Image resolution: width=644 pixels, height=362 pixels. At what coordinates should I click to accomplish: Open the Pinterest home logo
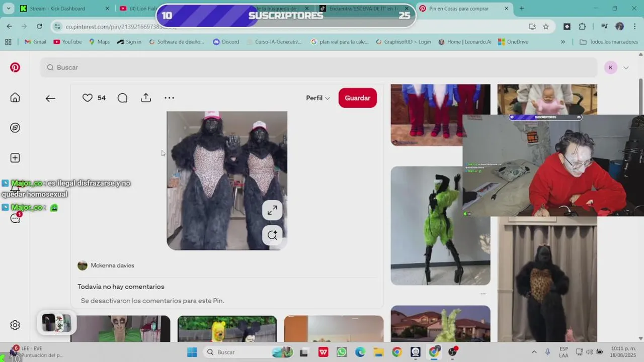click(x=15, y=67)
